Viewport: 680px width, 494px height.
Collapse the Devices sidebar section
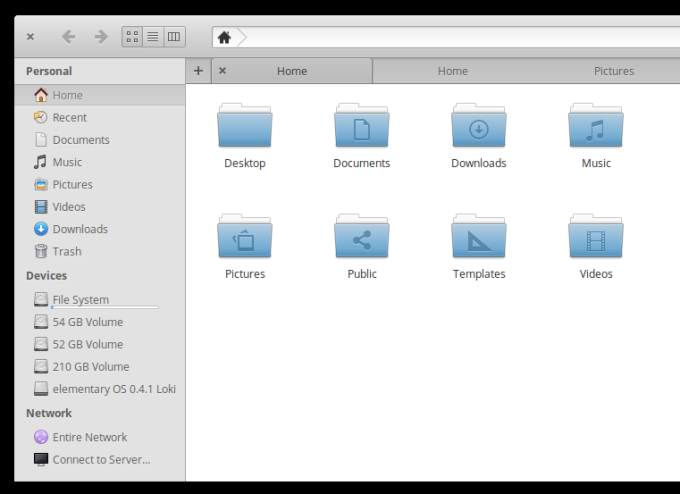click(46, 276)
